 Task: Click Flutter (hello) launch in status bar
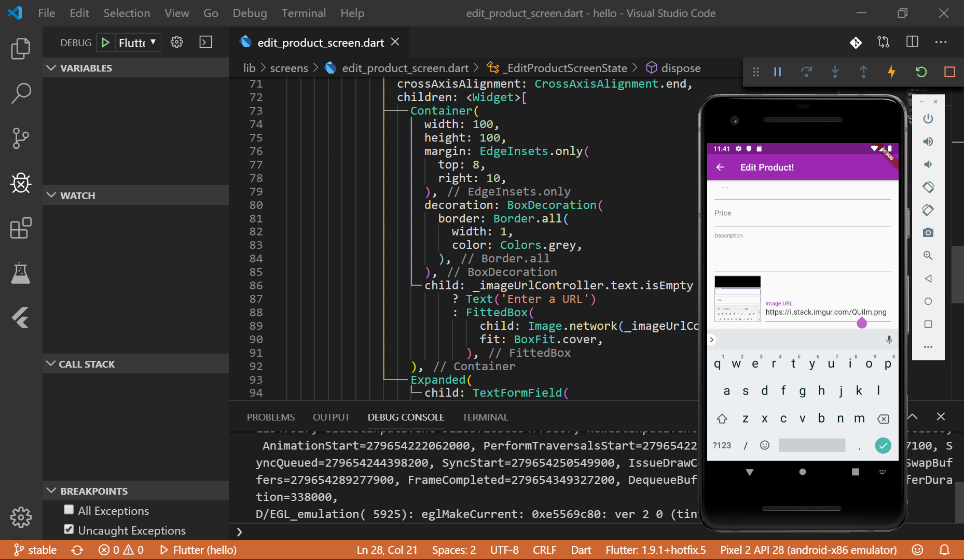[198, 550]
